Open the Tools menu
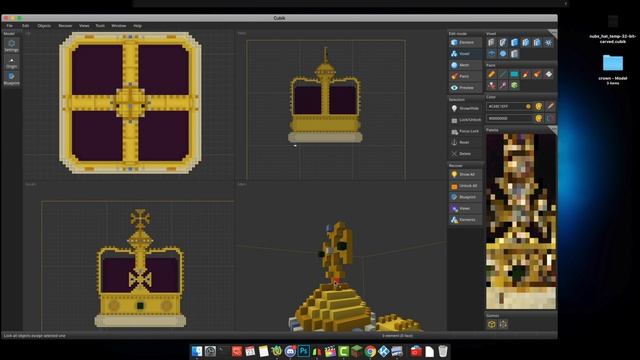Screen dimensions: 640x360 coord(100,26)
